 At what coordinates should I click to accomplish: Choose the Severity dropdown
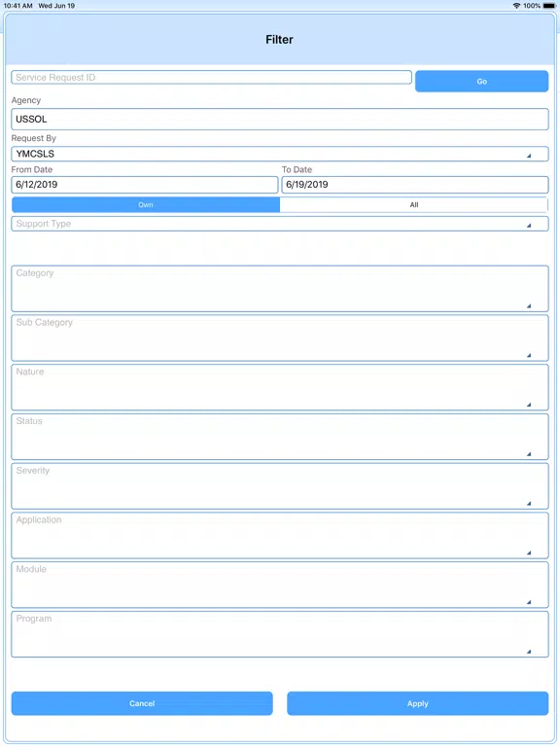[x=280, y=486]
